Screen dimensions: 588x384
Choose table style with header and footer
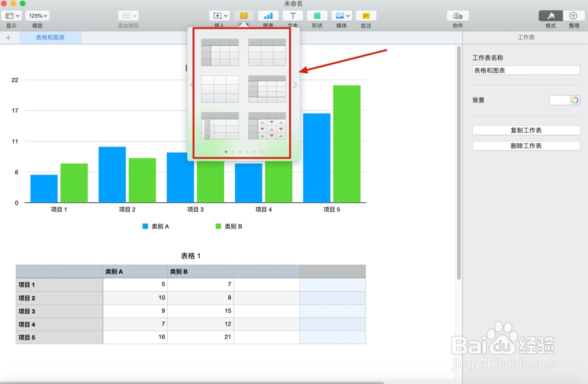[x=267, y=89]
